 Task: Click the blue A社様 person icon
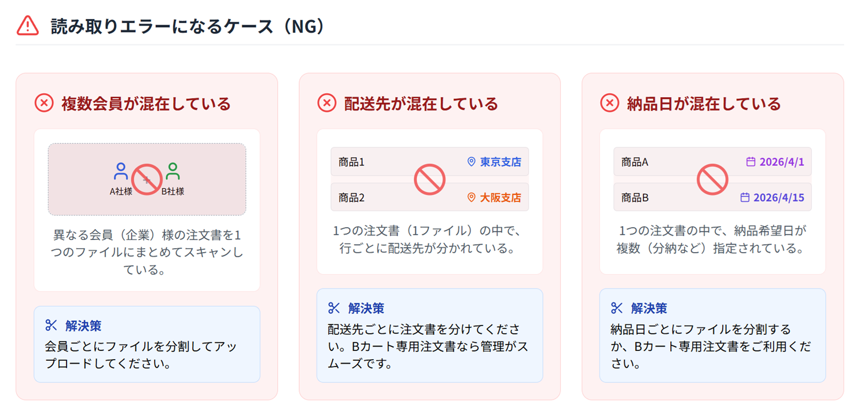(x=120, y=172)
